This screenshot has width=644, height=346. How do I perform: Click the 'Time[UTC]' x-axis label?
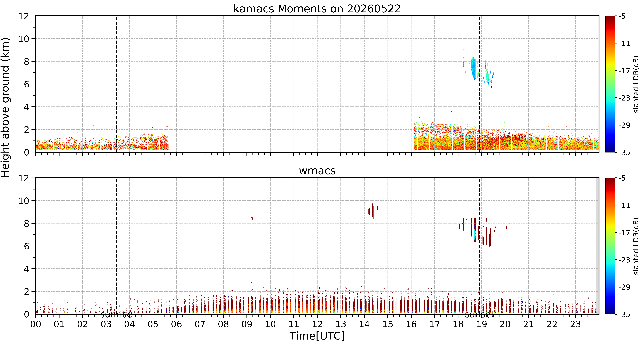[317, 336]
